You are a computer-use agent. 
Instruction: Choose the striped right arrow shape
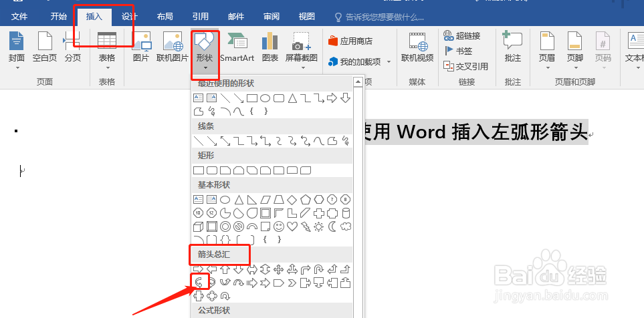pyautogui.click(x=251, y=283)
